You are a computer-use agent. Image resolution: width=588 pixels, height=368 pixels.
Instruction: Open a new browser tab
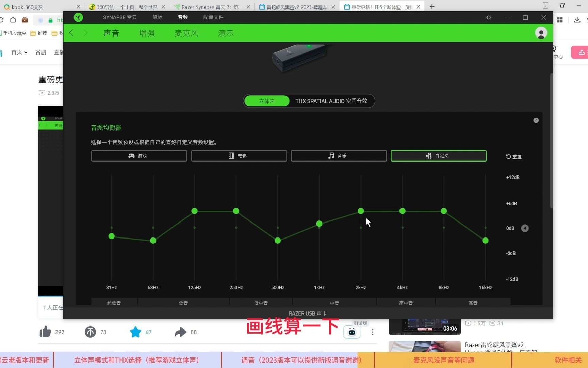click(x=432, y=6)
